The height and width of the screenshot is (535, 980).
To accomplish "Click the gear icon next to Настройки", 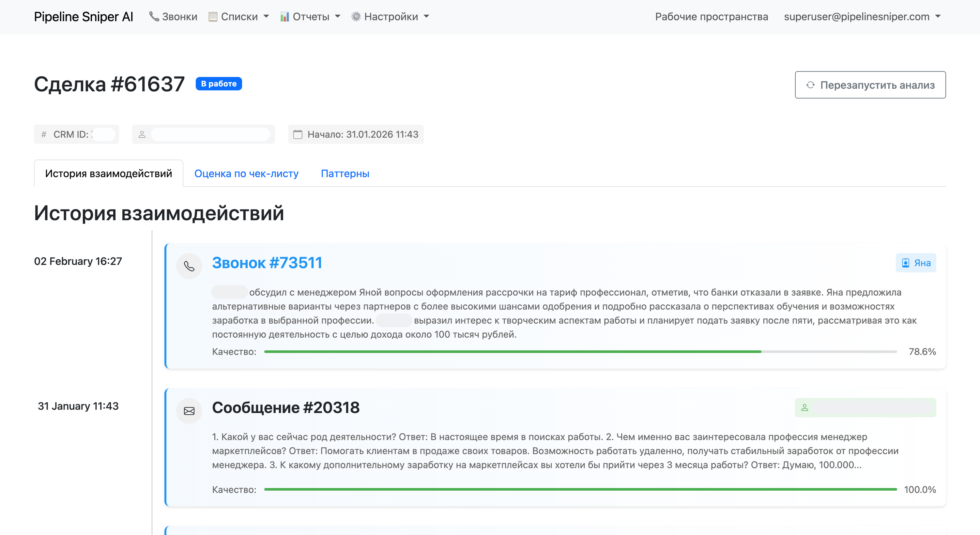I will click(x=357, y=16).
